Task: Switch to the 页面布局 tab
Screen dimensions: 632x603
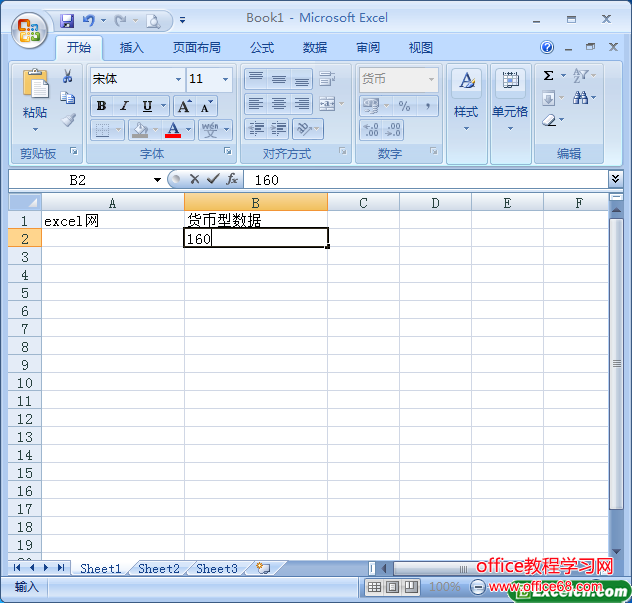Action: pyautogui.click(x=197, y=48)
